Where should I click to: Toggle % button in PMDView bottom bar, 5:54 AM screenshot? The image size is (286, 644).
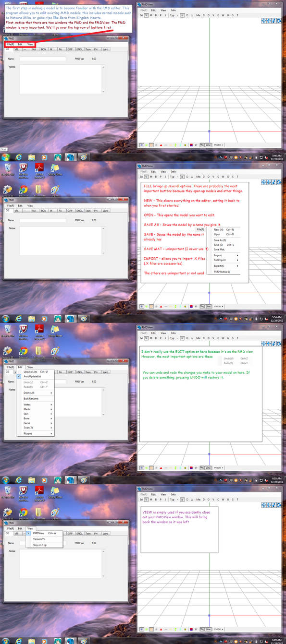tap(202, 306)
